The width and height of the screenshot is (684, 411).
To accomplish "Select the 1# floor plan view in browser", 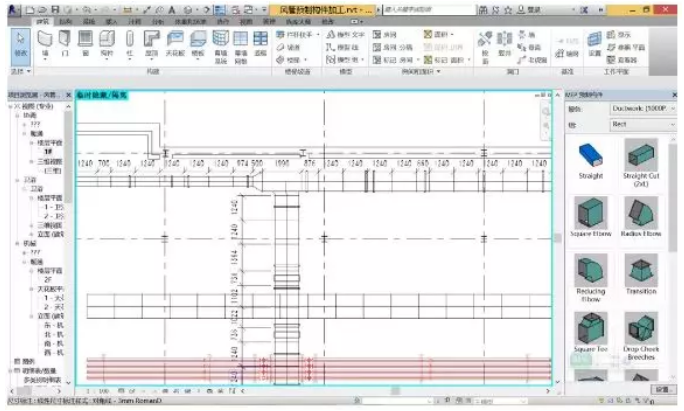I will [x=48, y=152].
